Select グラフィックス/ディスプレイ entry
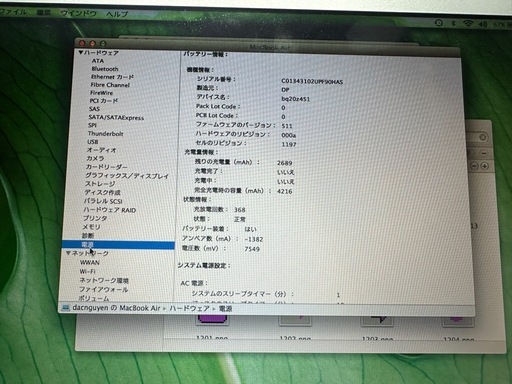512x384 pixels. point(127,175)
